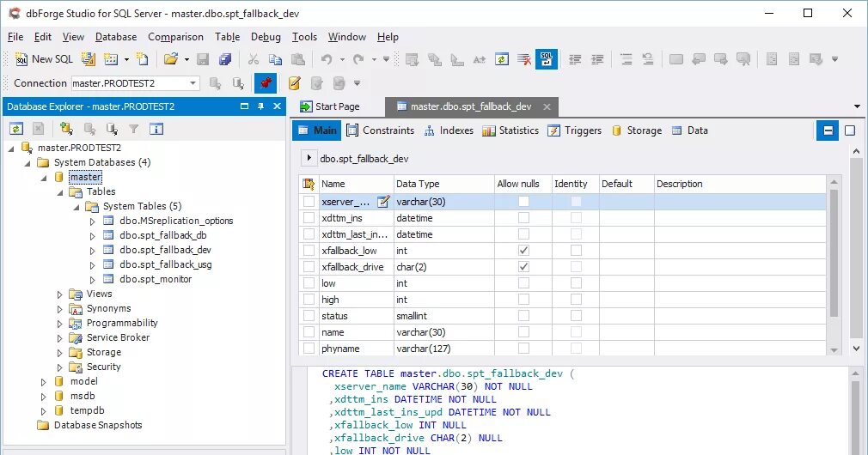
Task: Expand the msdb database node
Action: point(43,397)
